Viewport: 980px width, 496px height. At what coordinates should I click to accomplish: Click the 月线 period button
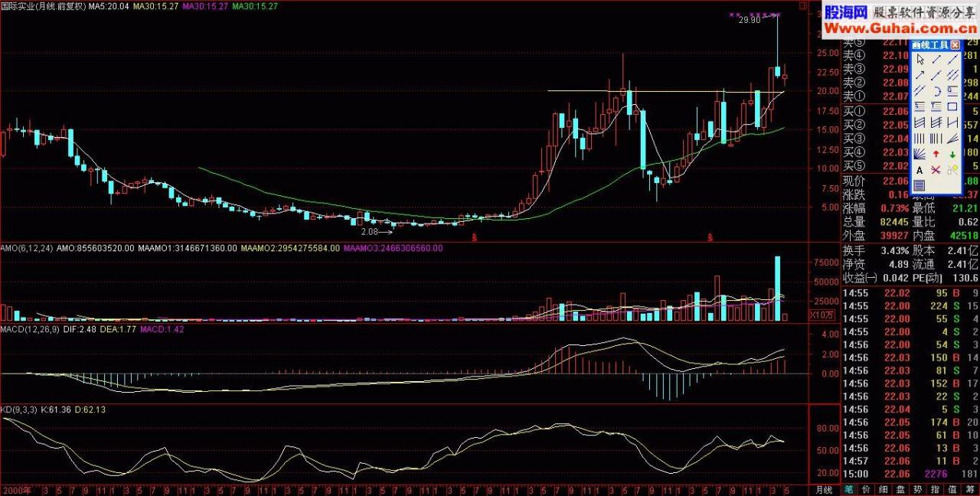click(x=823, y=489)
